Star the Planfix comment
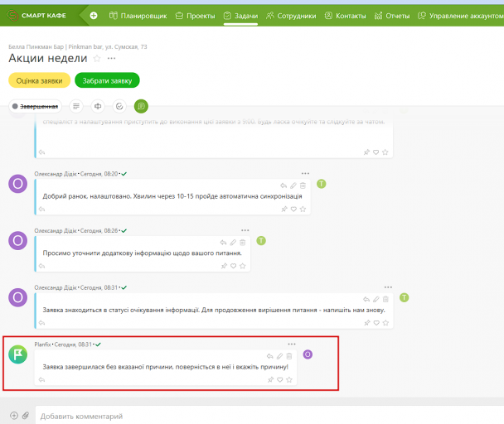Viewport: 504px width, 424px height. 289,379
